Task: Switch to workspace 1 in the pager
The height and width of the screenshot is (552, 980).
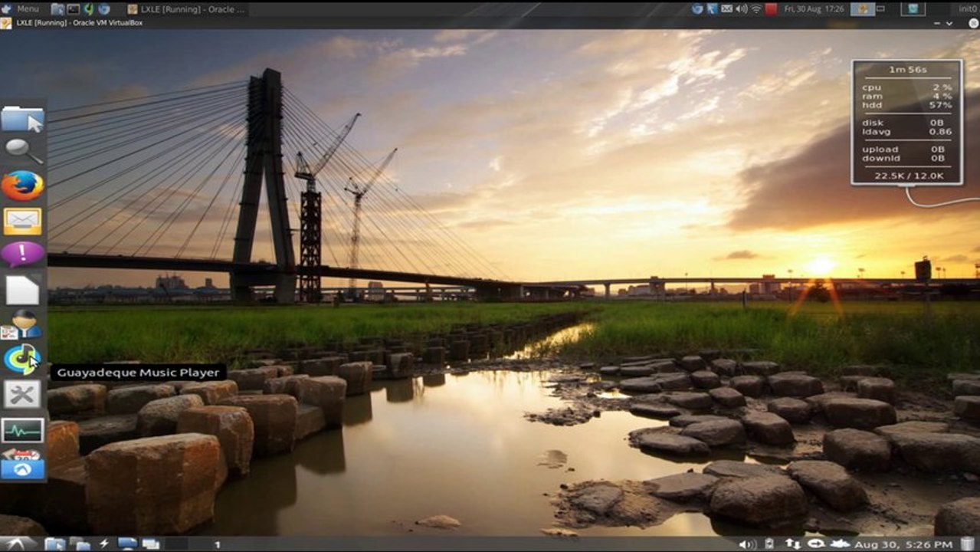Action: click(x=217, y=544)
